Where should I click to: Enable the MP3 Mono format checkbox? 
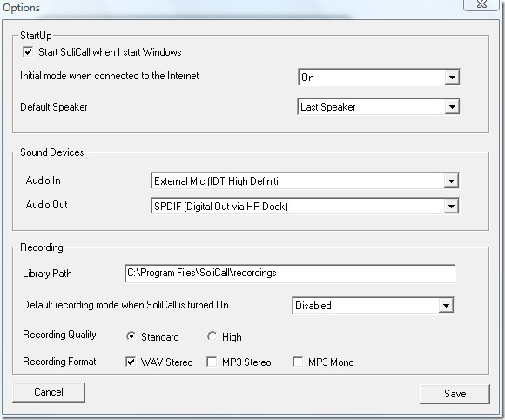[x=298, y=362]
